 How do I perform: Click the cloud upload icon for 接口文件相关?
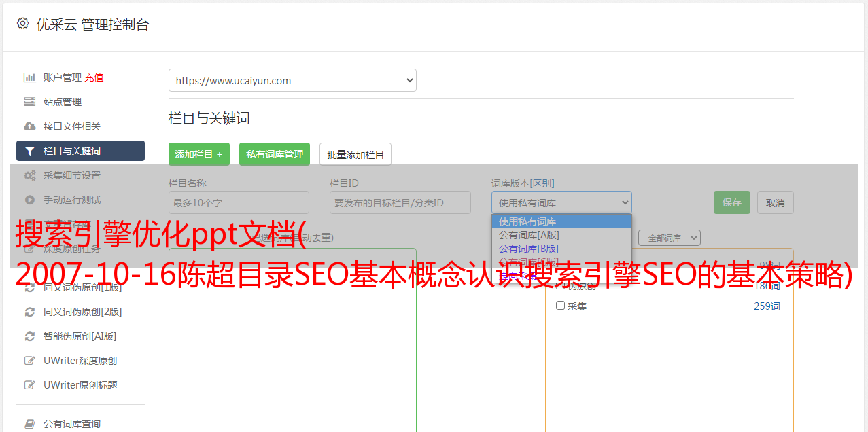click(x=30, y=126)
